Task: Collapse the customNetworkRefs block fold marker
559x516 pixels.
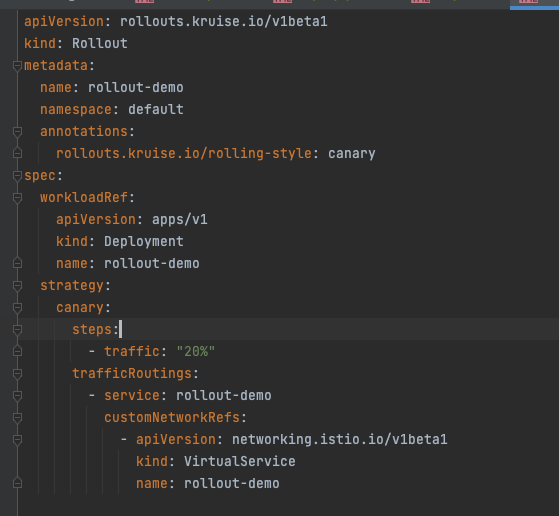Action: (x=17, y=418)
